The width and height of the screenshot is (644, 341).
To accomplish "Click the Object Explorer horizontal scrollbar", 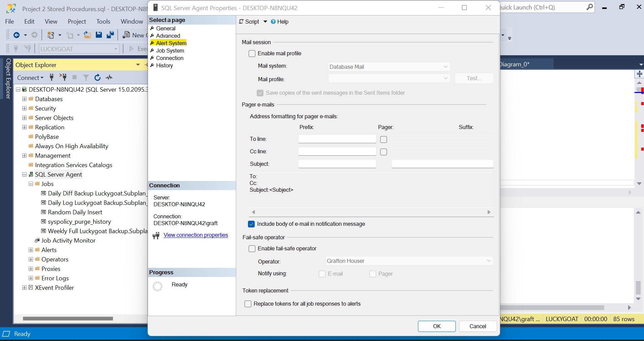I will (68, 318).
